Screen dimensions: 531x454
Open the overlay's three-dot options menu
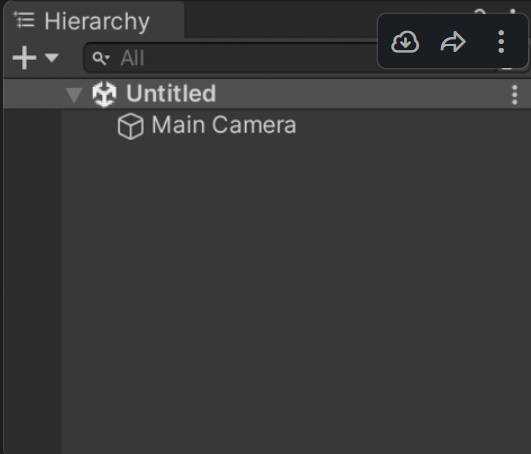[x=501, y=42]
